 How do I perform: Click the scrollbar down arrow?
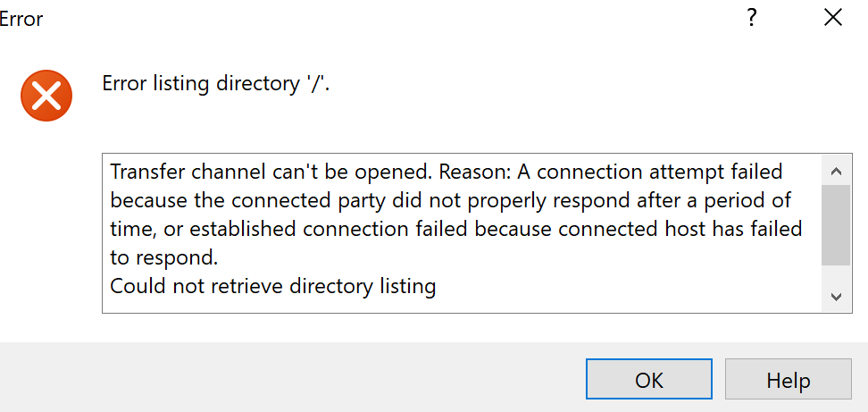pyautogui.click(x=836, y=297)
